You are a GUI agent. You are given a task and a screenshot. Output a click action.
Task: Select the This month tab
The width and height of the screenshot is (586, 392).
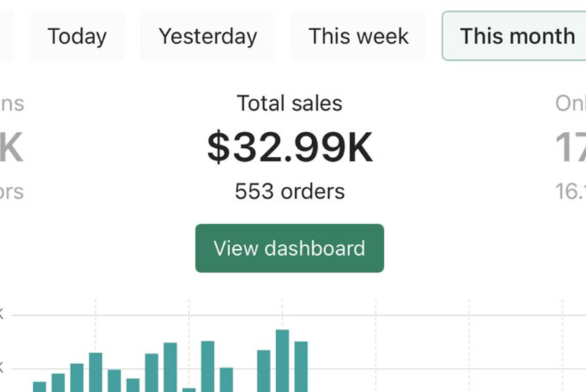point(516,36)
